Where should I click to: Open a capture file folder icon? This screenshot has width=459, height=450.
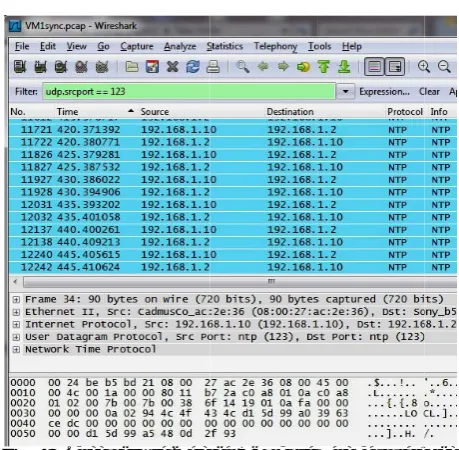132,67
